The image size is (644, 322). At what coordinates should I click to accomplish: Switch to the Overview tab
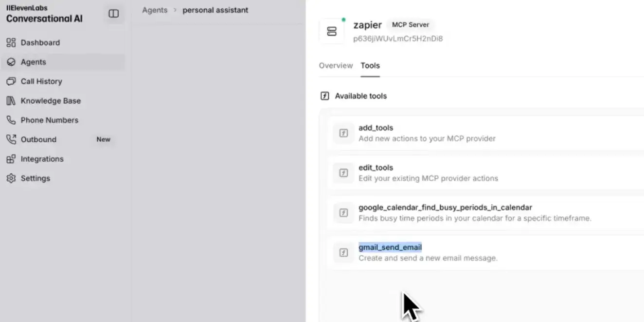click(336, 66)
